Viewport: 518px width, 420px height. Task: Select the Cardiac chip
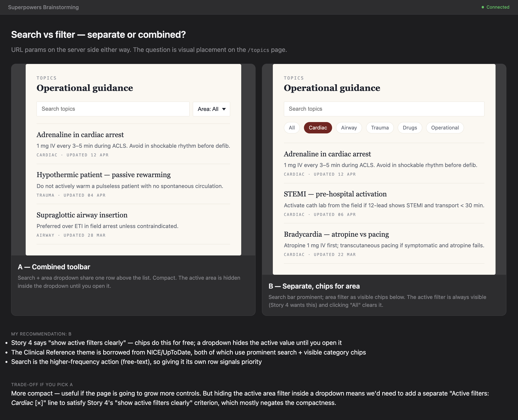coord(318,128)
